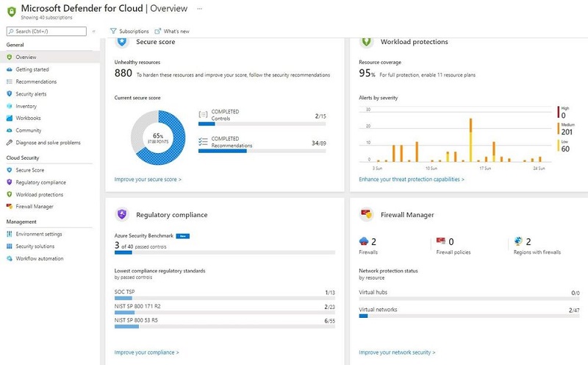Click the Virtual networks protection bar
Viewport: 588px width, 365px height.
point(469,316)
